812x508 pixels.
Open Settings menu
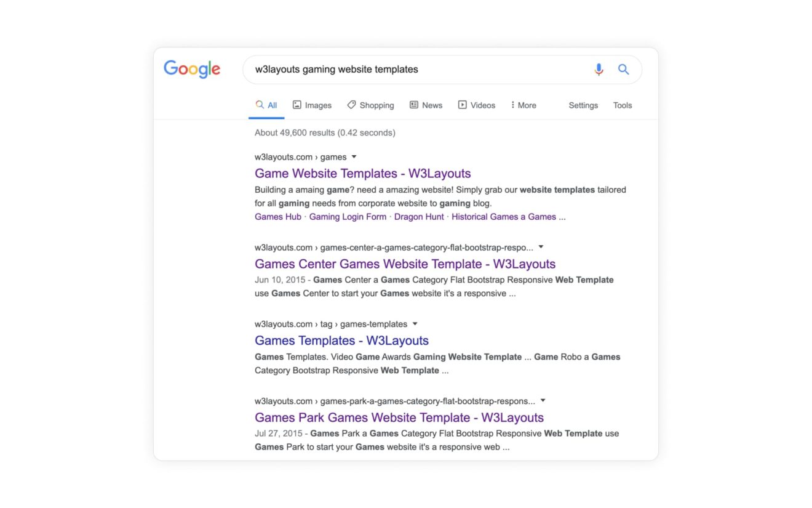pos(583,105)
